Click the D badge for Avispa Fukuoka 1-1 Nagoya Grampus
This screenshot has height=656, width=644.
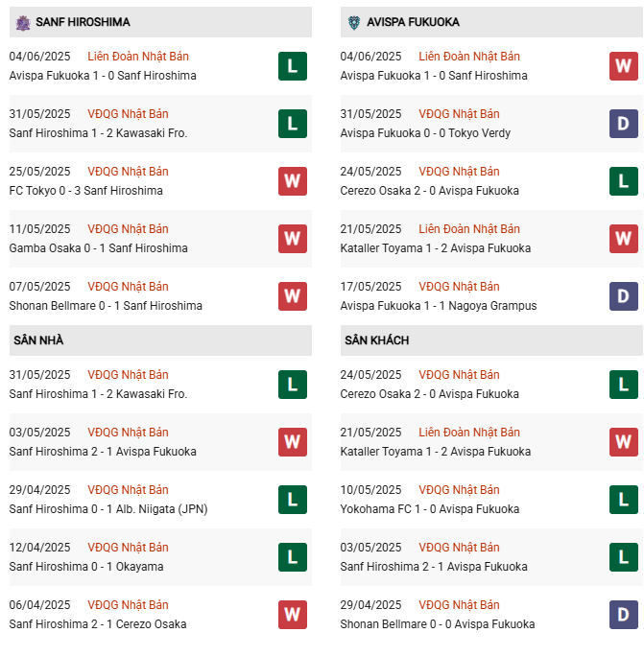(624, 296)
